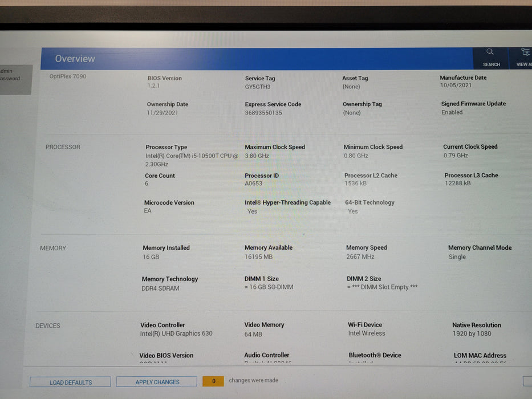Viewport: 532px width, 399px height.
Task: Click the Asset Tag (None) value
Action: coord(351,87)
